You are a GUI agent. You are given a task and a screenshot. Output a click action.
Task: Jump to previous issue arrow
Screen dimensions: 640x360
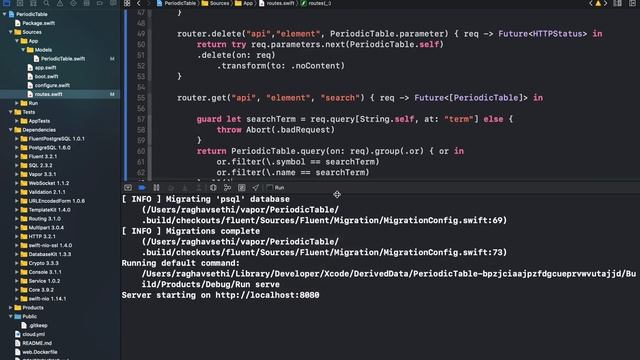(591, 3)
